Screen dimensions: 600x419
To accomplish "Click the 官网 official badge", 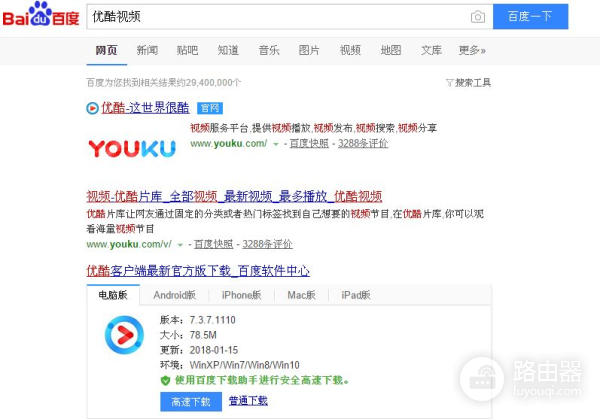I will coord(210,108).
